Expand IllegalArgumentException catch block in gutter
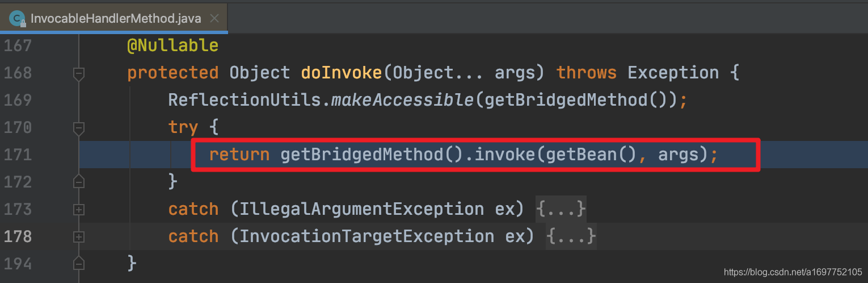 point(79,210)
